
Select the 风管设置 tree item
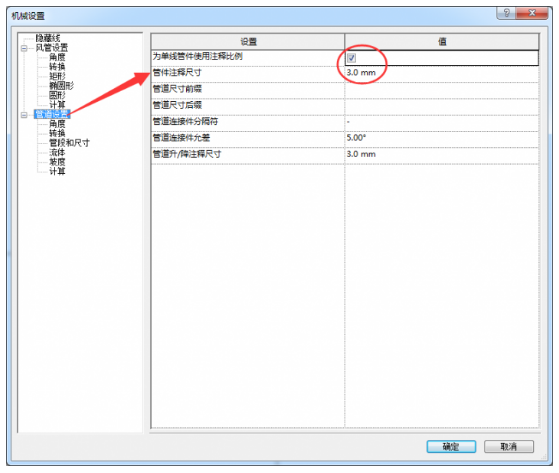52,47
